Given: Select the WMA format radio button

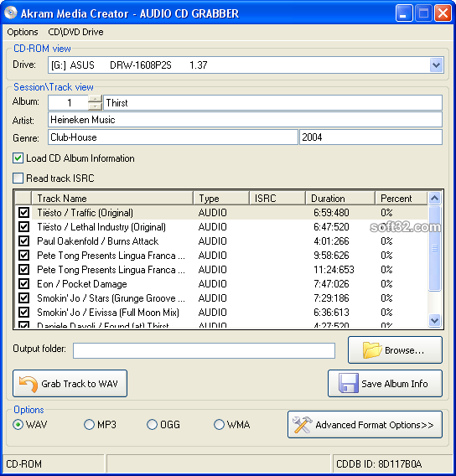Looking at the screenshot, I should click(219, 424).
